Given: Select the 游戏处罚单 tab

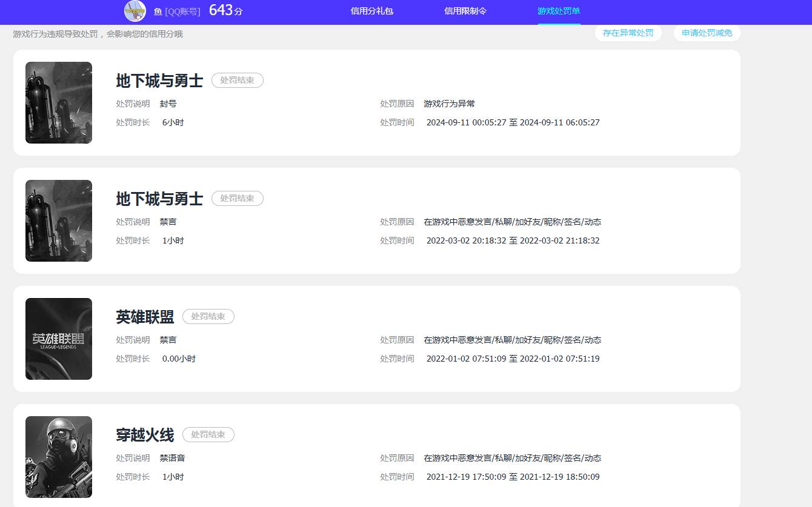Looking at the screenshot, I should click(558, 11).
